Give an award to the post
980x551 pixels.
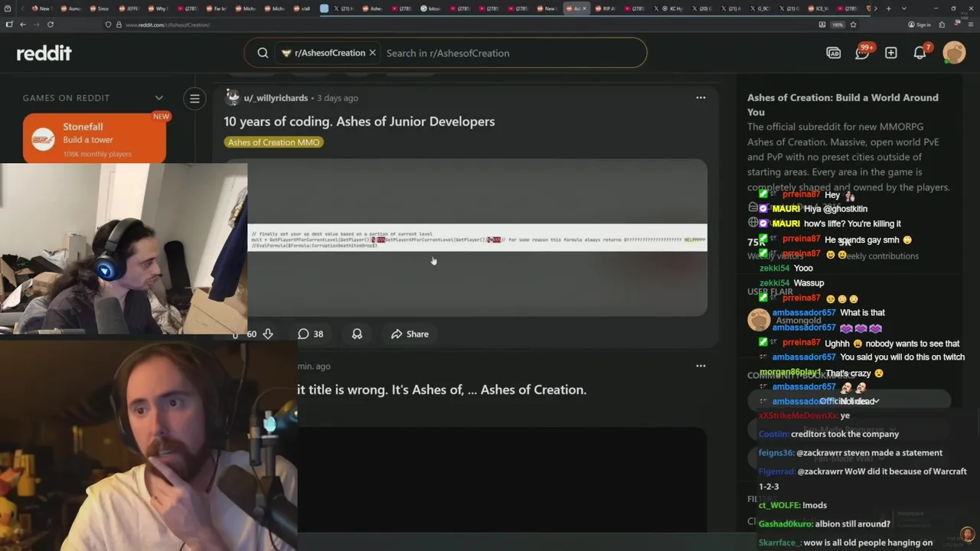point(357,334)
